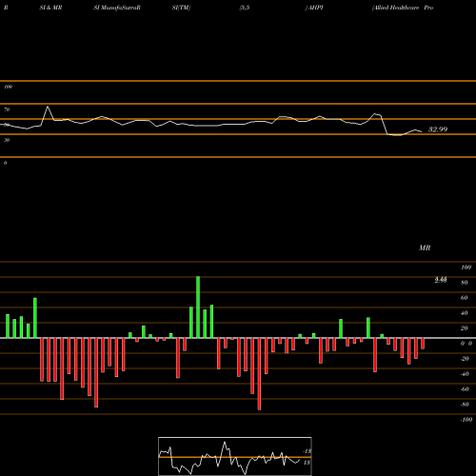Click the MR axis label -80
This screenshot has height=476, width=476.
(465, 405)
